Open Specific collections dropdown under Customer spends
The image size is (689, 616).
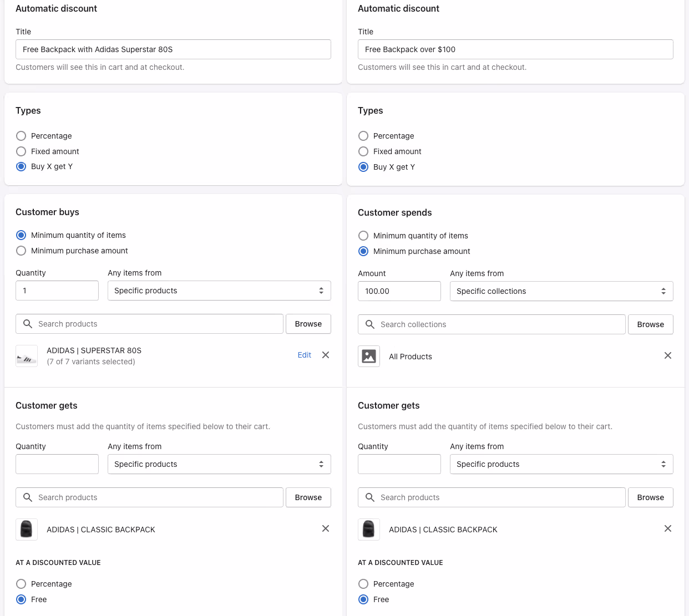point(561,291)
